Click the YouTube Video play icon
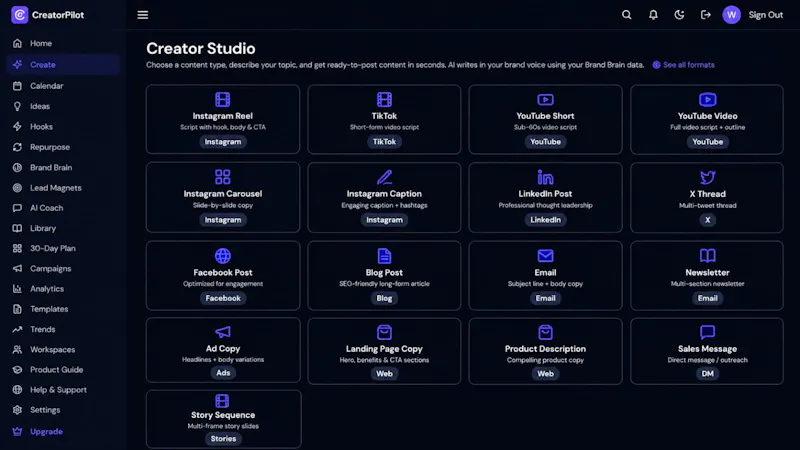 [x=707, y=99]
